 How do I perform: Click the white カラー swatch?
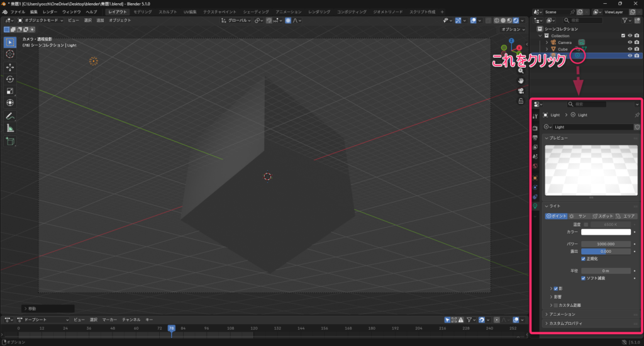click(x=606, y=232)
